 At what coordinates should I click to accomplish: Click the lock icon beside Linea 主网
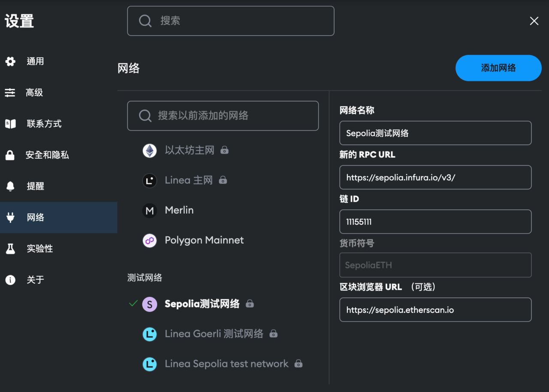(x=223, y=180)
